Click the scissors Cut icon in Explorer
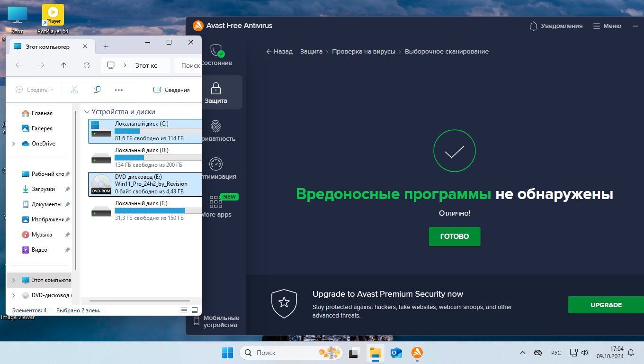Image resolution: width=644 pixels, height=364 pixels. (74, 90)
